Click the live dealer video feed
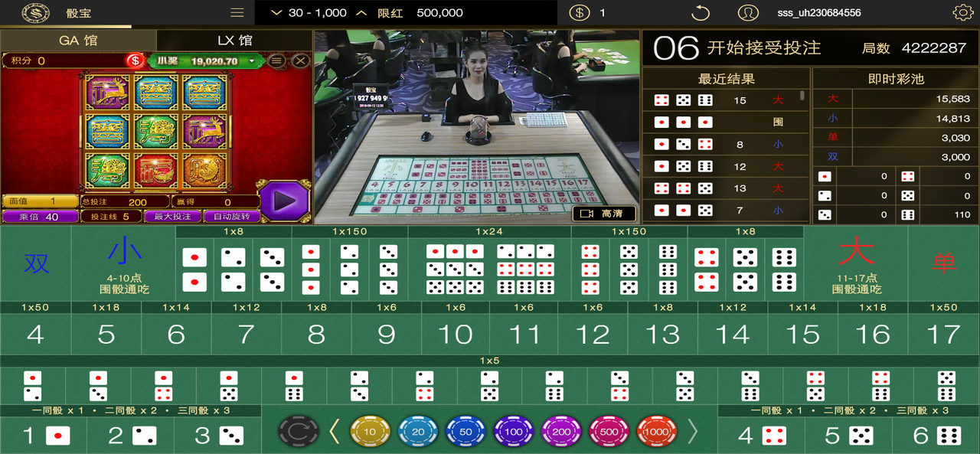 [477, 127]
